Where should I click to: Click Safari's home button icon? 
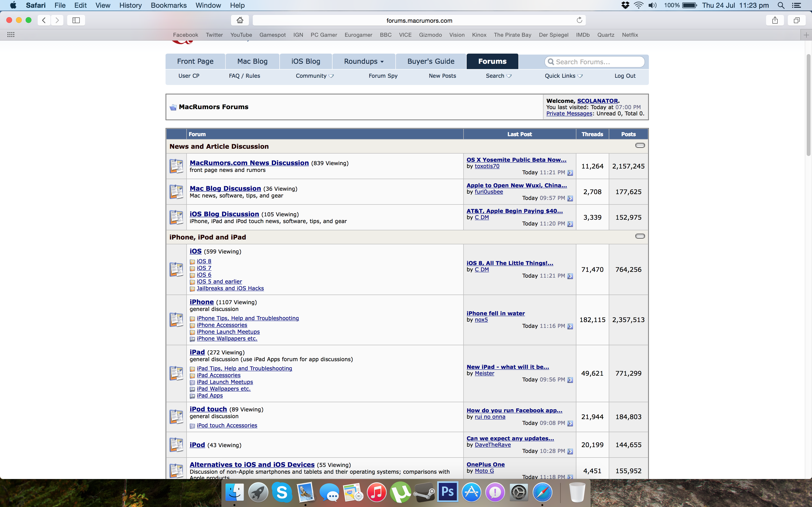tap(240, 20)
